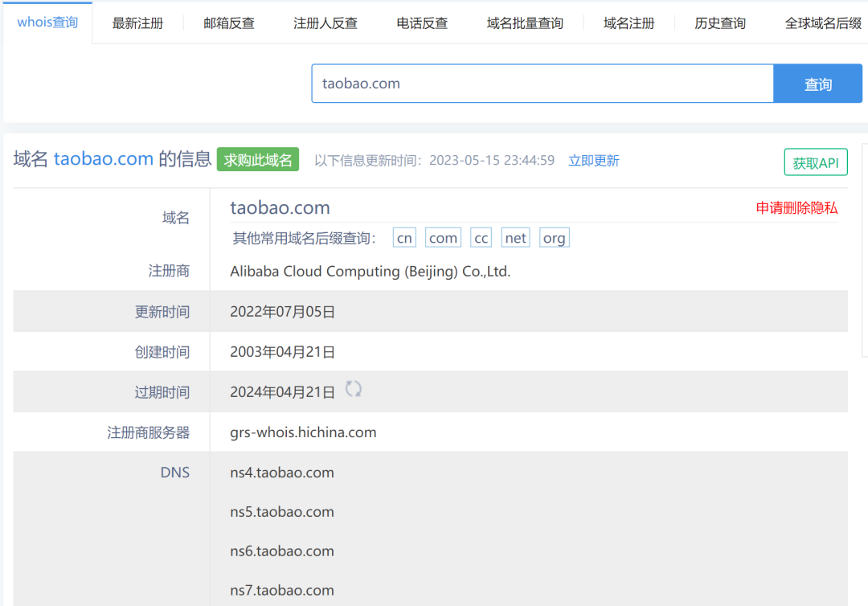Click the 获取API button
The height and width of the screenshot is (606, 868).
point(815,163)
